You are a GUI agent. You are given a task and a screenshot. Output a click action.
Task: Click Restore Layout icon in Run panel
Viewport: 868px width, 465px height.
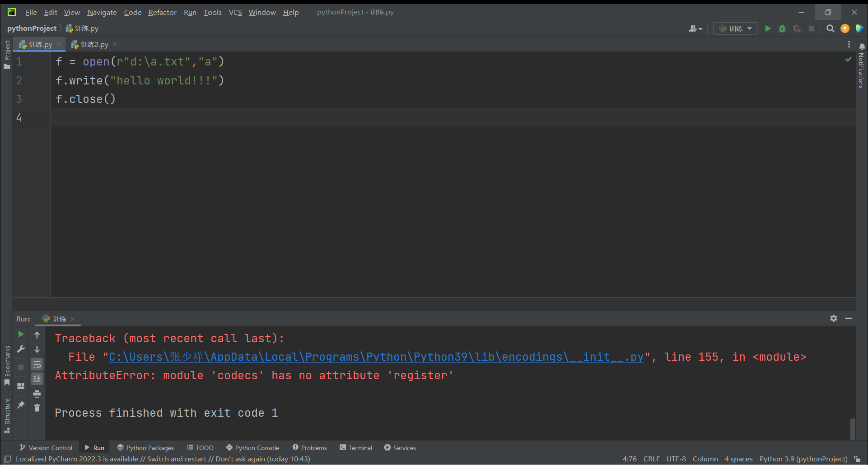click(x=21, y=386)
